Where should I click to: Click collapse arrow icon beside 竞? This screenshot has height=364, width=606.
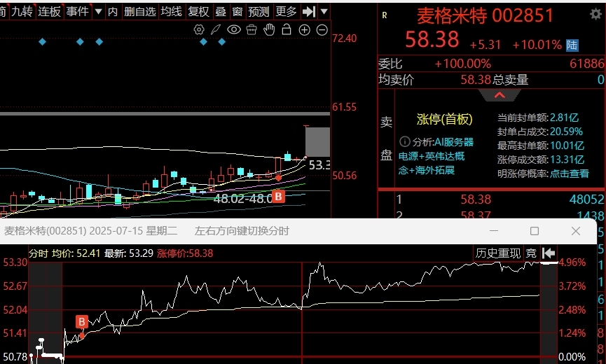coord(549,253)
